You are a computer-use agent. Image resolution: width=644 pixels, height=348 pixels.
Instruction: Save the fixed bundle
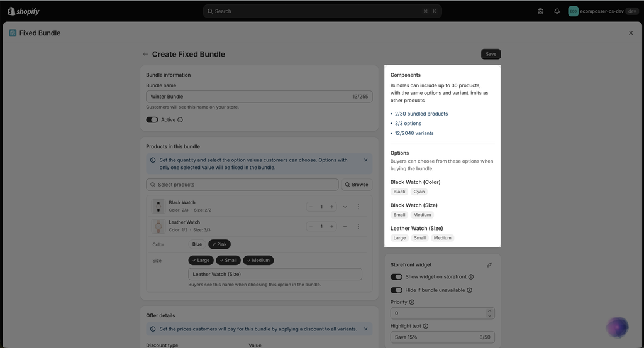click(491, 54)
